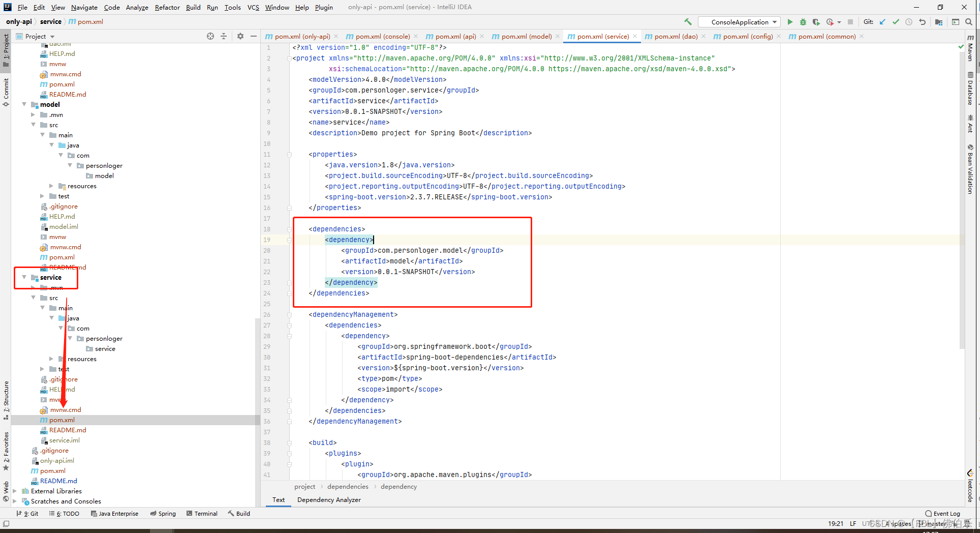The height and width of the screenshot is (533, 980).
Task: Open the Maven side tool window
Action: pyautogui.click(x=970, y=49)
